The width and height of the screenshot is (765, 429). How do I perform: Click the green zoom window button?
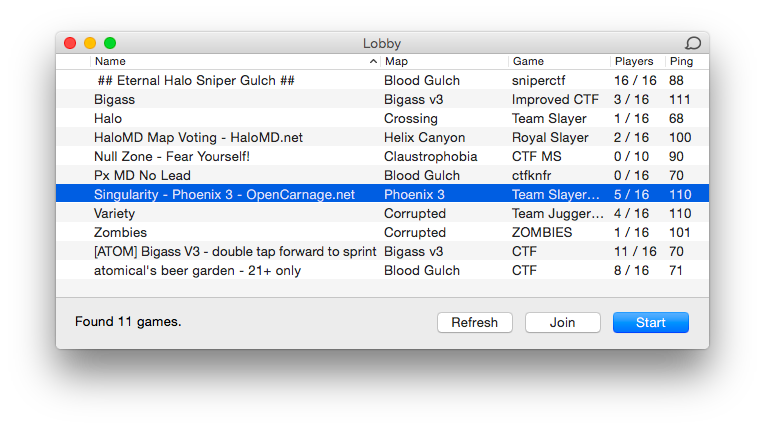(110, 43)
